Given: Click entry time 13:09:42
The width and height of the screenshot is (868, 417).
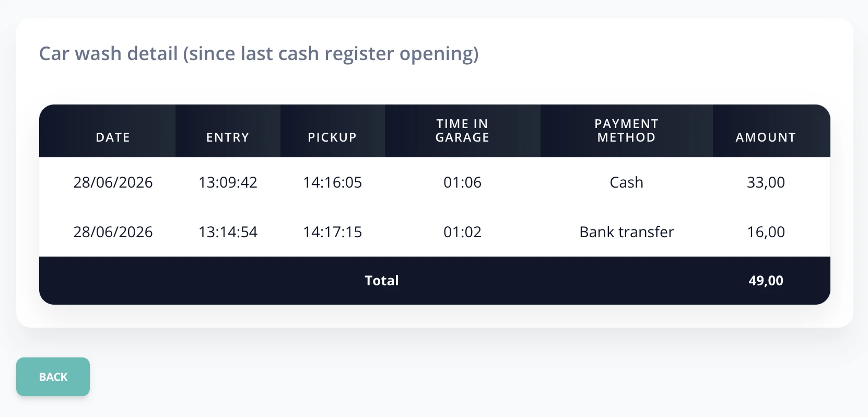Looking at the screenshot, I should coord(228,182).
